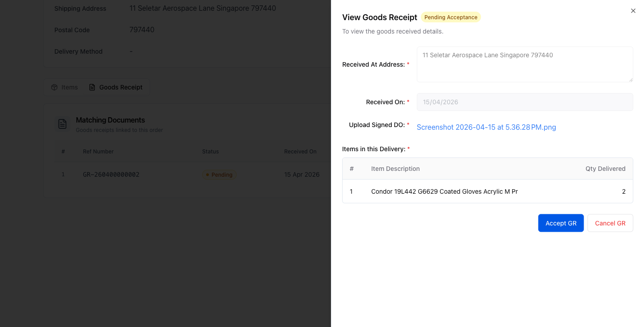Click the Received At Address text area
The image size is (644, 327).
(525, 64)
